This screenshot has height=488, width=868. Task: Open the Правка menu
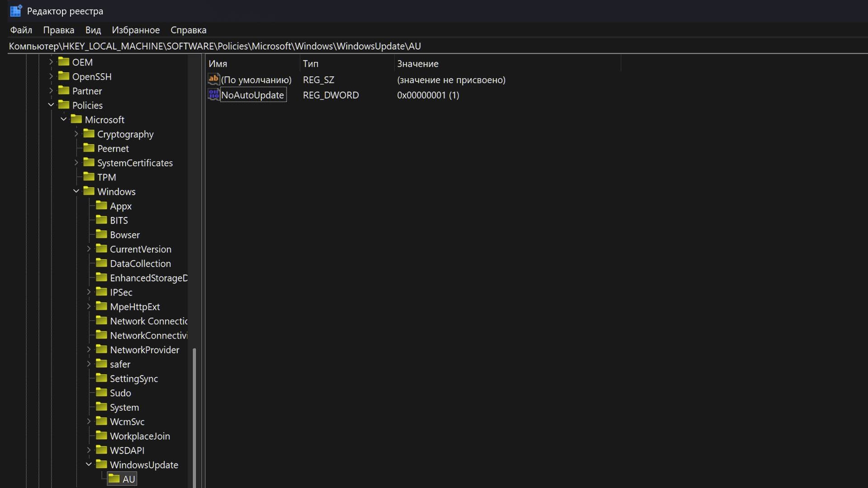[x=59, y=30]
